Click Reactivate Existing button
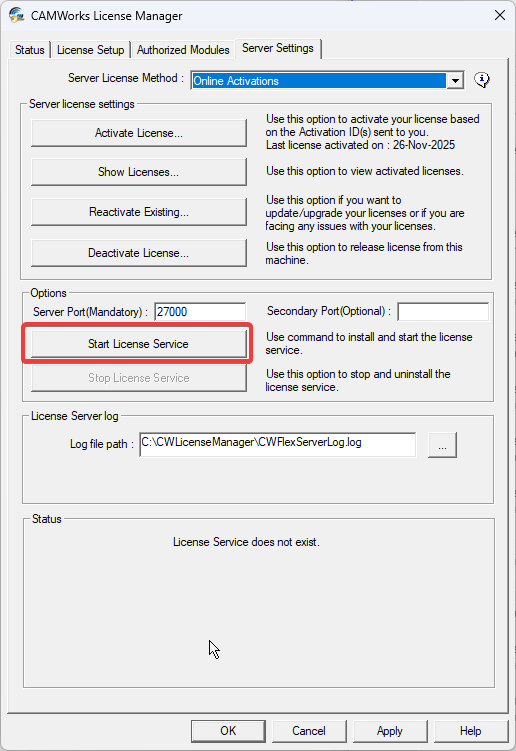516x751 pixels. tap(139, 212)
